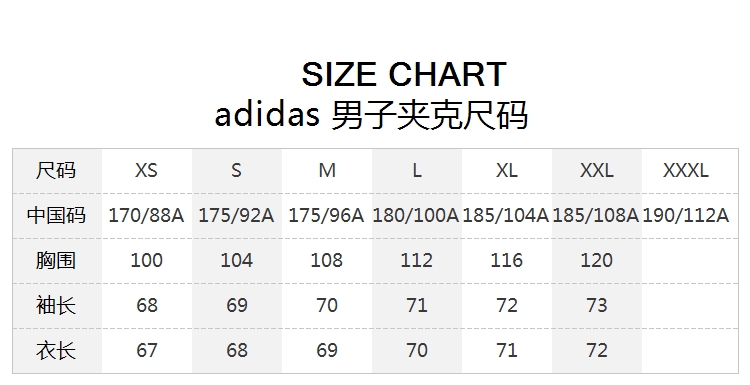This screenshot has height=385, width=750.
Task: Select the XXL size column header
Action: pos(596,170)
